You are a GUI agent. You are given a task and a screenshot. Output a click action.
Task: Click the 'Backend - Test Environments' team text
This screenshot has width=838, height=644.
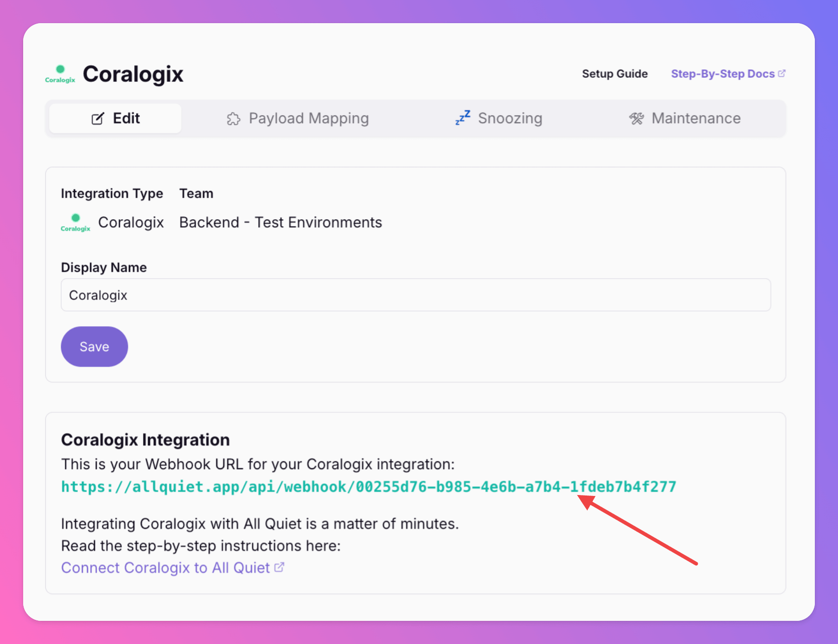(281, 223)
